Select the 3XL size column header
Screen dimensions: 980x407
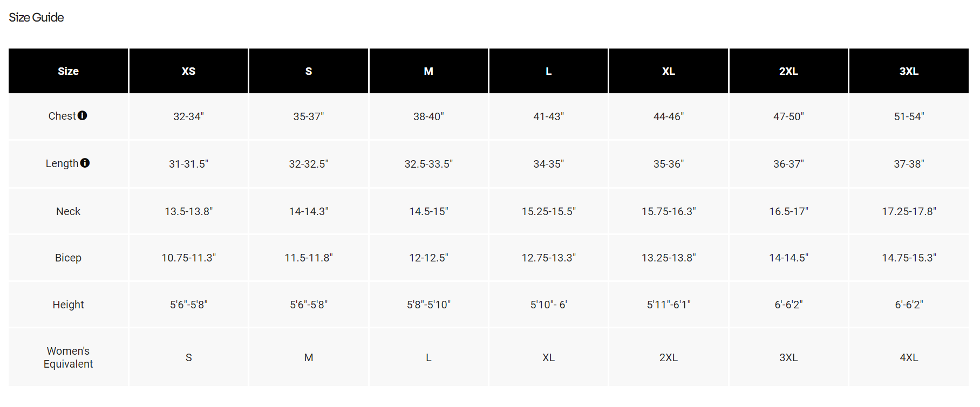coord(909,71)
